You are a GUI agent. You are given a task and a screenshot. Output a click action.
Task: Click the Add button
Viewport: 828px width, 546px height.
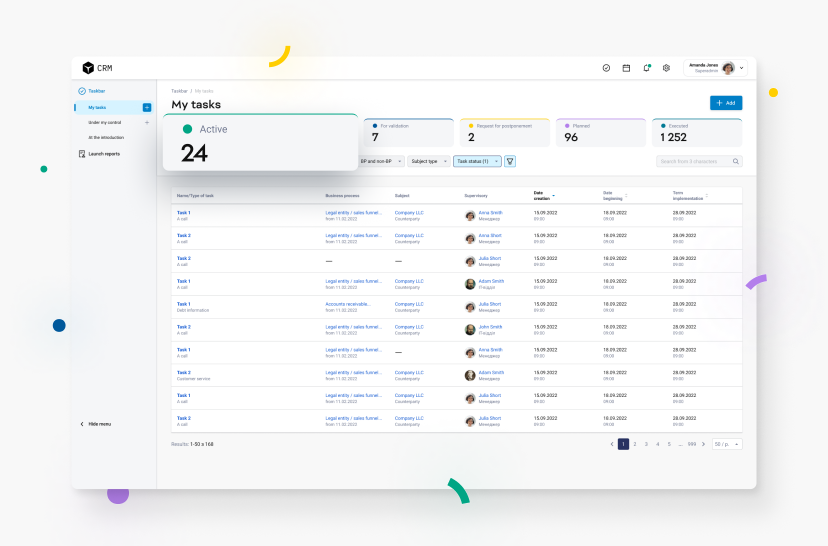[x=726, y=103]
